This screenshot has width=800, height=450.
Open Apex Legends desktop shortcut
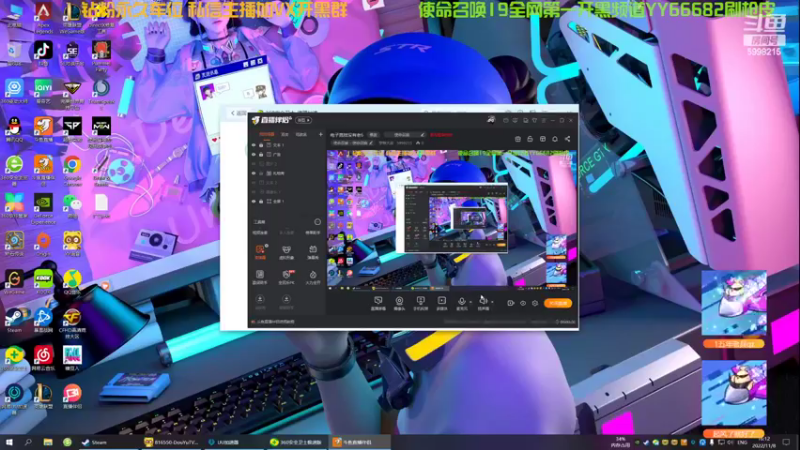pos(43,12)
